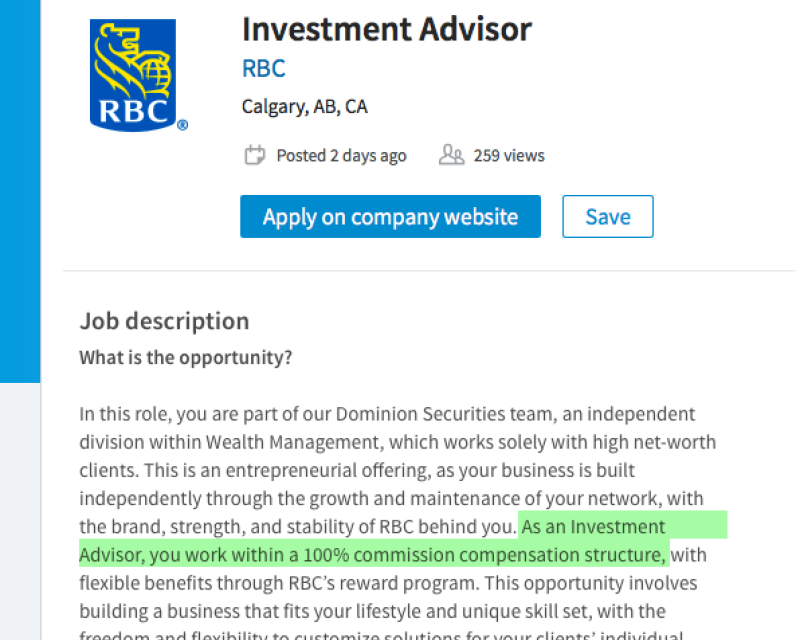The width and height of the screenshot is (796, 640).
Task: Click the 'Posted 2 days ago' label
Action: pos(341,156)
